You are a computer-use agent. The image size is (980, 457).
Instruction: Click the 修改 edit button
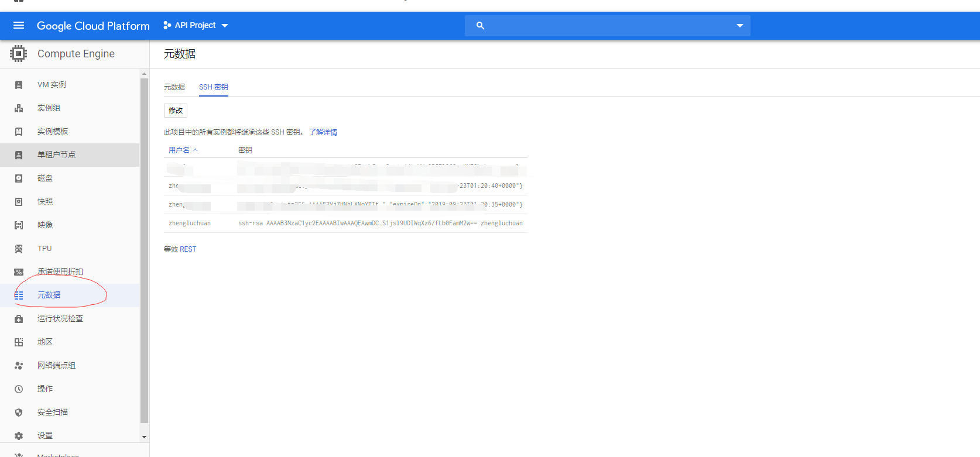click(176, 111)
